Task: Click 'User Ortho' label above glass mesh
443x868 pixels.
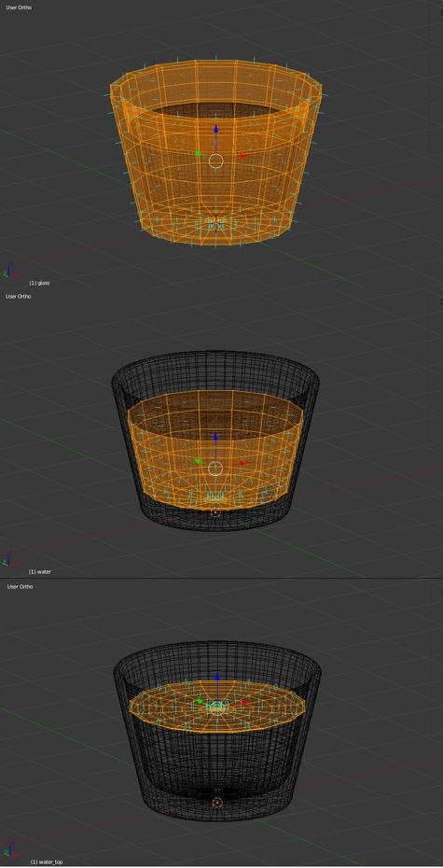Action: pos(19,7)
